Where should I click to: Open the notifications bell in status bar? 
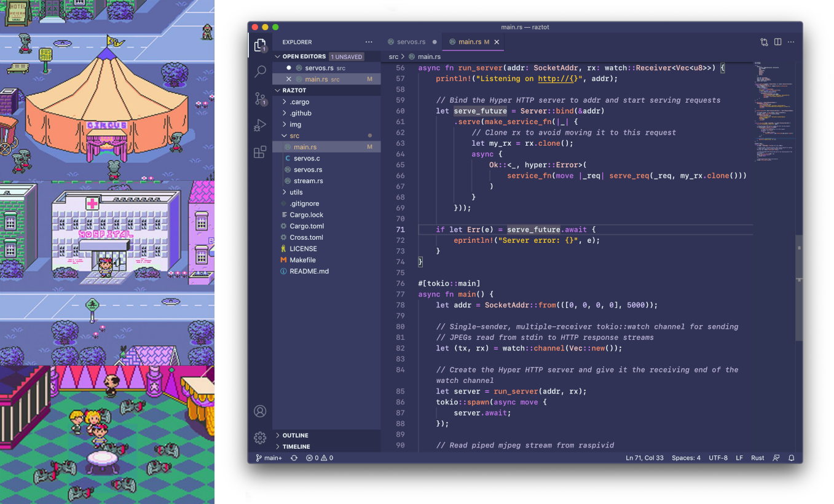pyautogui.click(x=792, y=458)
